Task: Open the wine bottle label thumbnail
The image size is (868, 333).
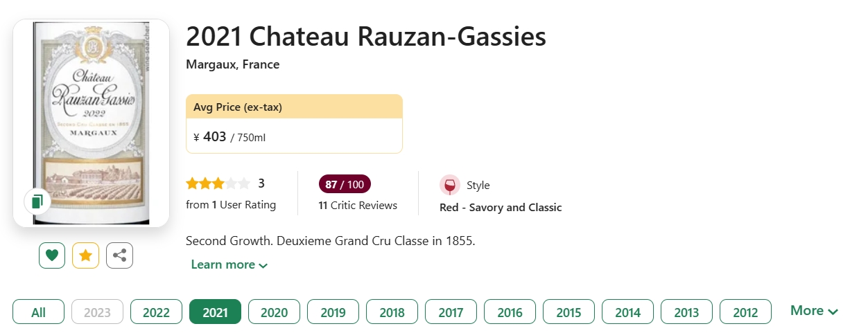Action: tap(91, 123)
